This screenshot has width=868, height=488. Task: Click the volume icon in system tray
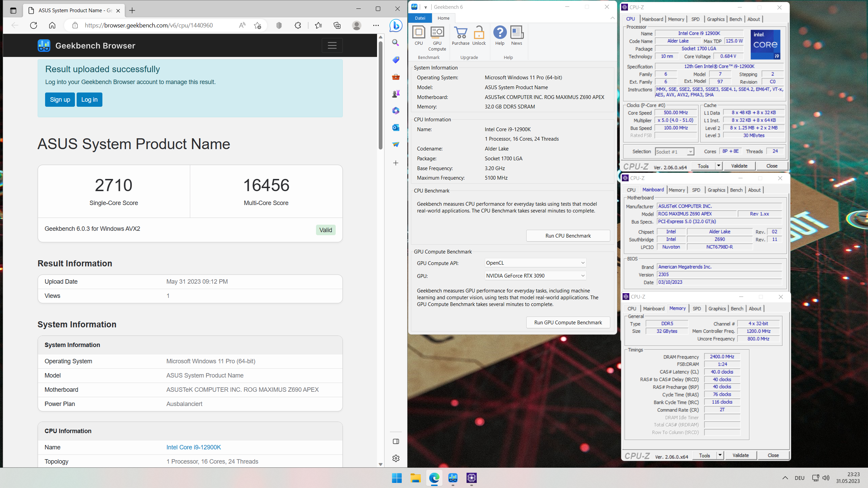pos(826,478)
